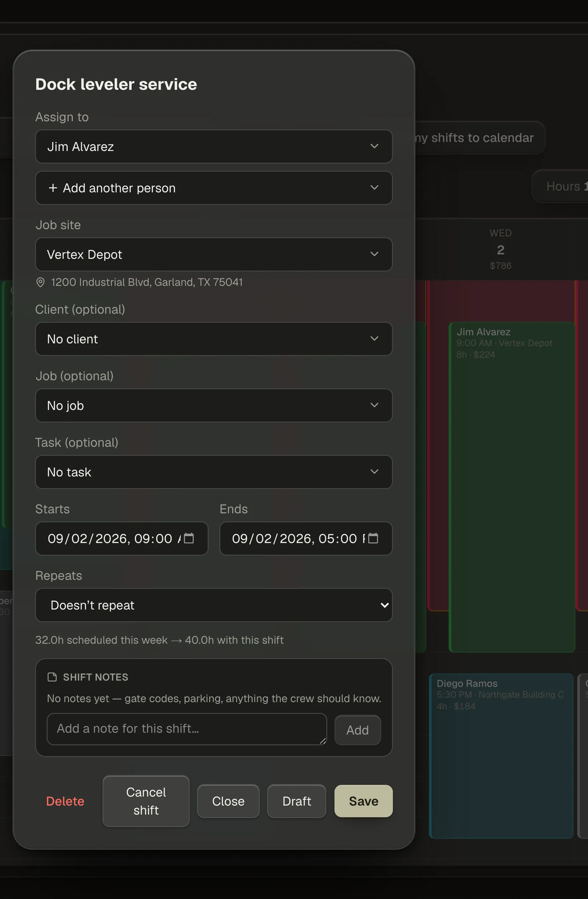Click the plus icon in Add another person
588x899 pixels.
(53, 188)
